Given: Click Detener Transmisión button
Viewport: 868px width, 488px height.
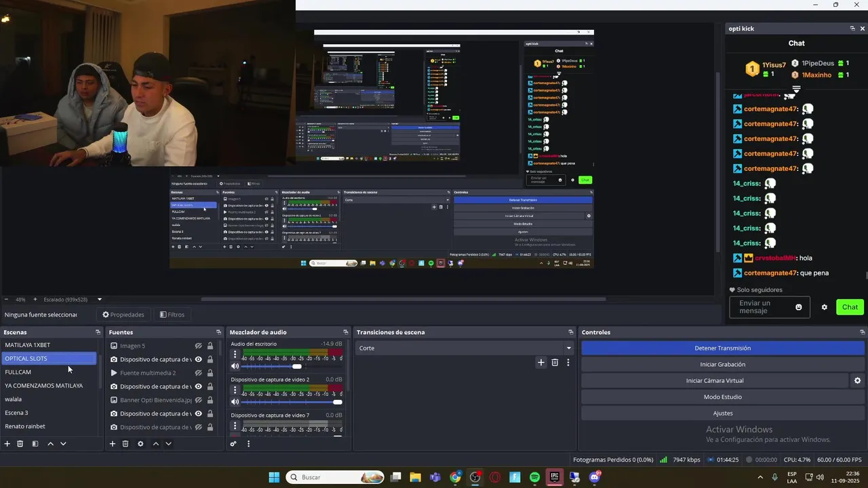Looking at the screenshot, I should (x=723, y=348).
